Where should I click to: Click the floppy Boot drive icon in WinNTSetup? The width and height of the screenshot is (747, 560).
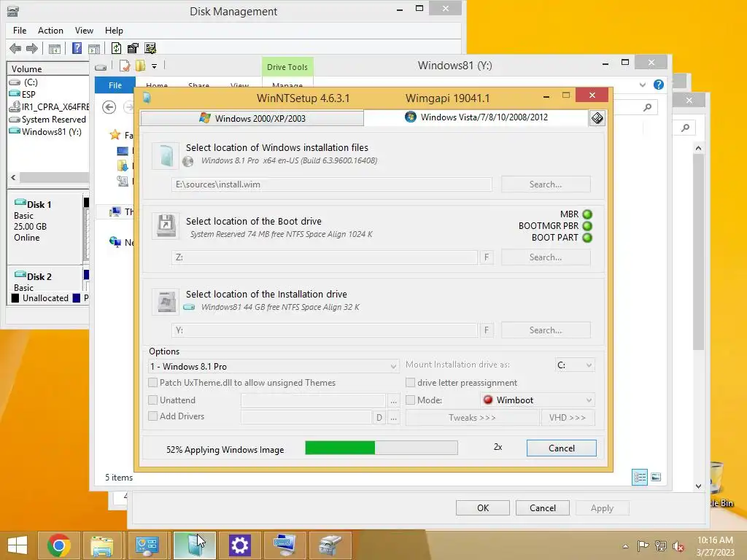tap(166, 225)
